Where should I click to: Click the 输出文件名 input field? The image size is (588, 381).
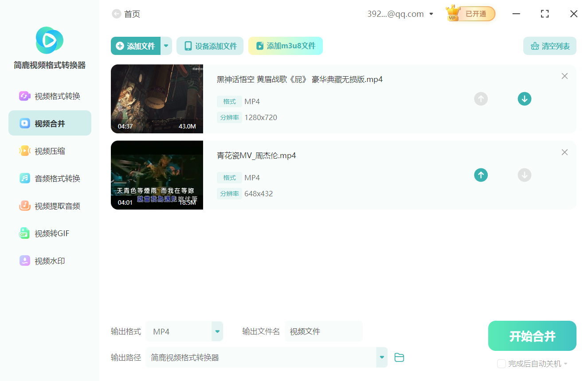tap(324, 331)
